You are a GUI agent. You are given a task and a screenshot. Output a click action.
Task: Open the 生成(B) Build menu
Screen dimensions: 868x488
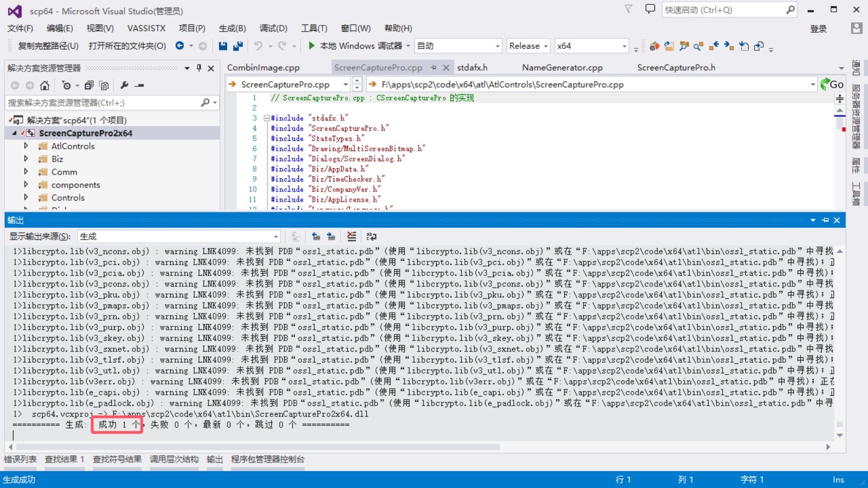click(x=232, y=28)
